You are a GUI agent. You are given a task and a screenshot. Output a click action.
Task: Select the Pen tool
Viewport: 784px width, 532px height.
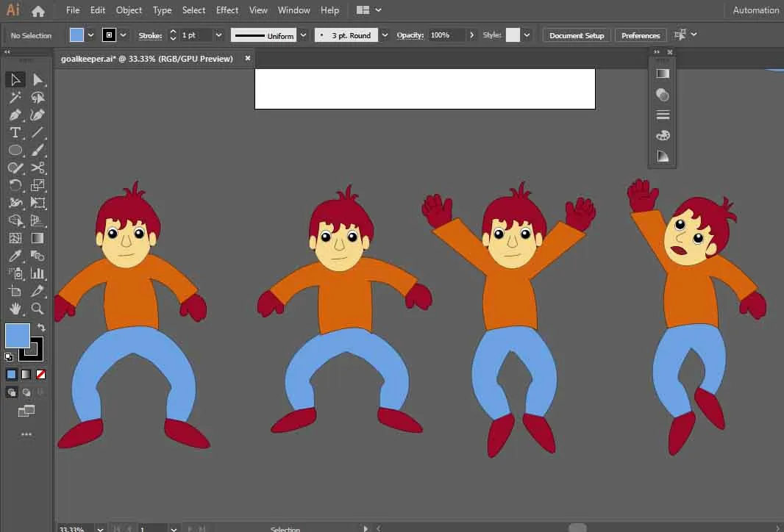click(x=15, y=115)
